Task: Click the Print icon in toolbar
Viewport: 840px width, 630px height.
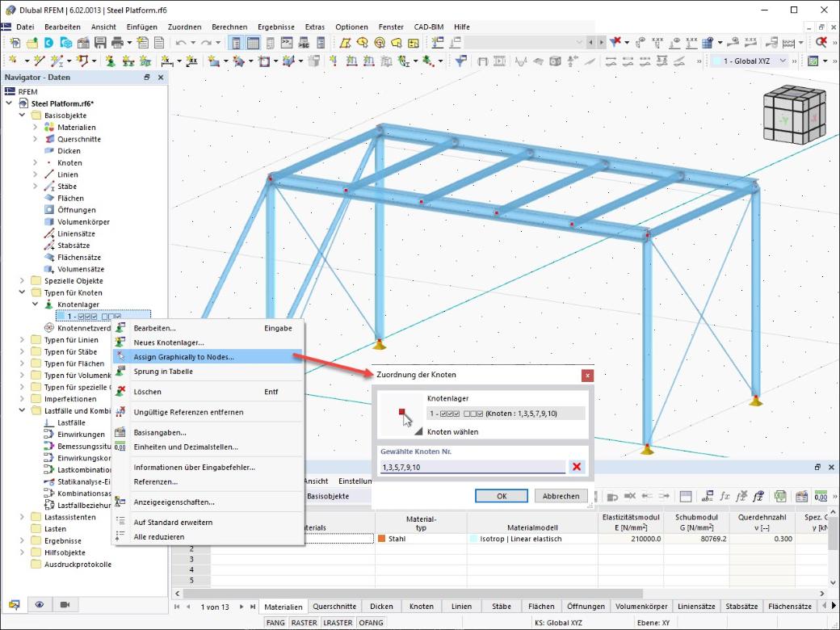Action: point(117,42)
